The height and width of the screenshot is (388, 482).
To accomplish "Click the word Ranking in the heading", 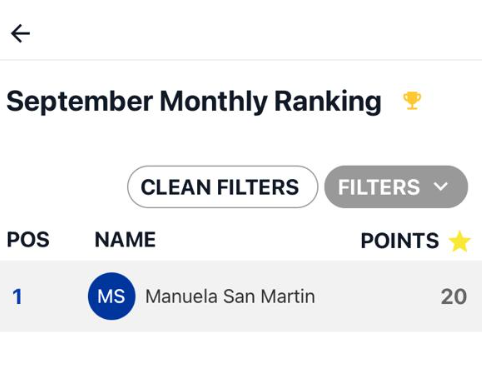I will click(x=328, y=102).
